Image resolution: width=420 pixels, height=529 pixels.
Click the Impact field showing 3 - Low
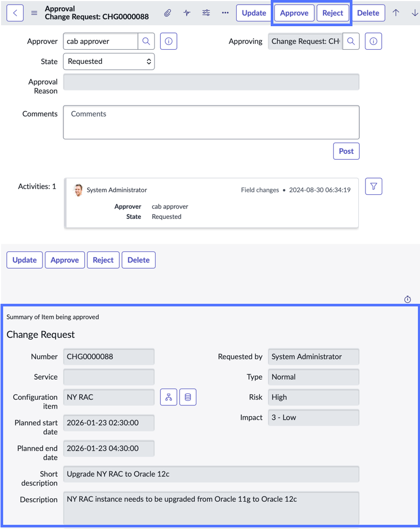tap(314, 417)
